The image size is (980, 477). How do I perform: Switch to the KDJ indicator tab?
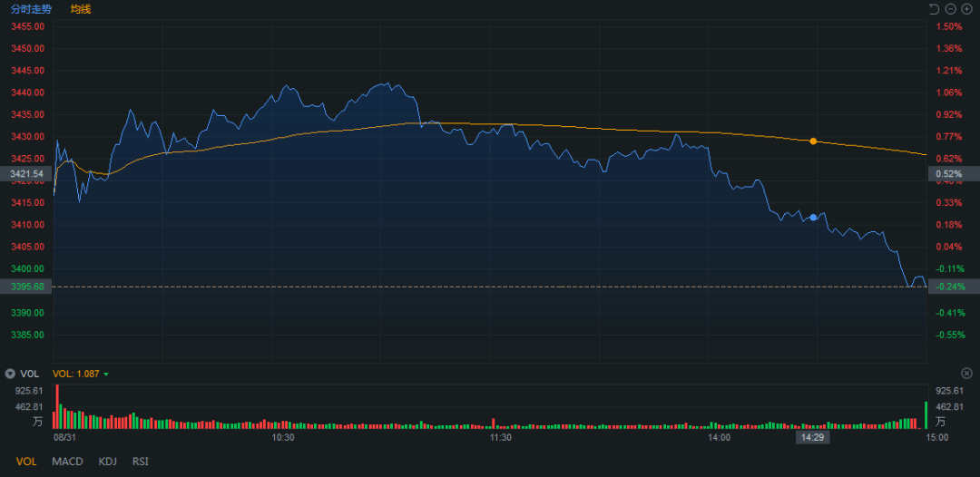coord(107,462)
